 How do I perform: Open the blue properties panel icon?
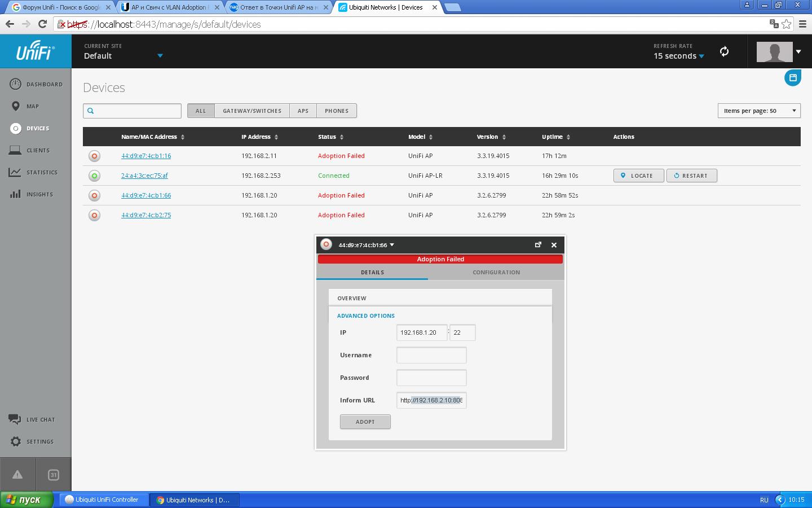click(793, 78)
